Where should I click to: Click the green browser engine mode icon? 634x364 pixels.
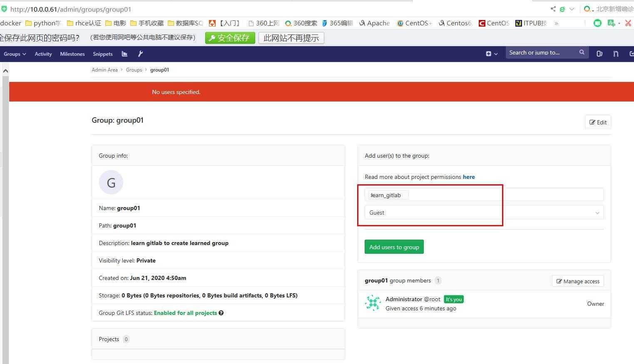pyautogui.click(x=562, y=9)
